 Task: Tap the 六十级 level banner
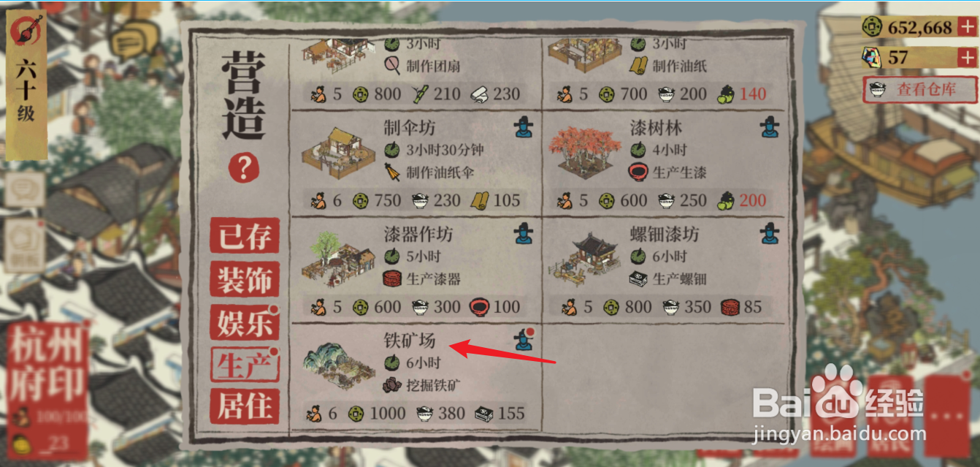point(26,84)
